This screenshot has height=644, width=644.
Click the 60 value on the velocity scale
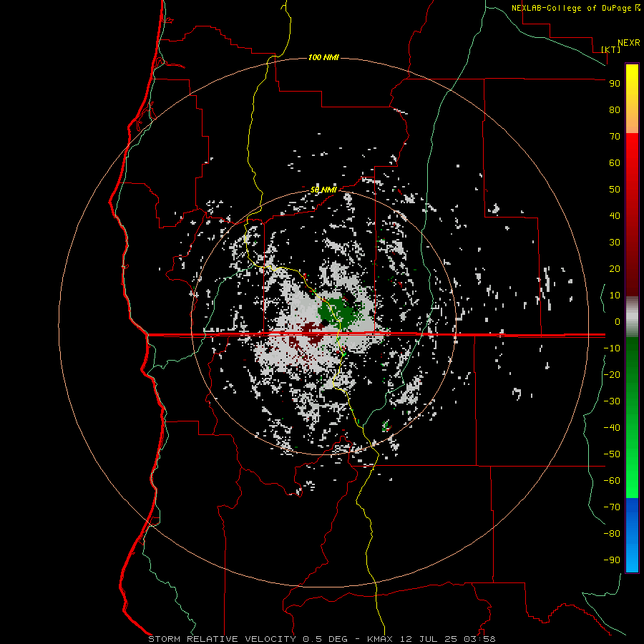coord(615,162)
